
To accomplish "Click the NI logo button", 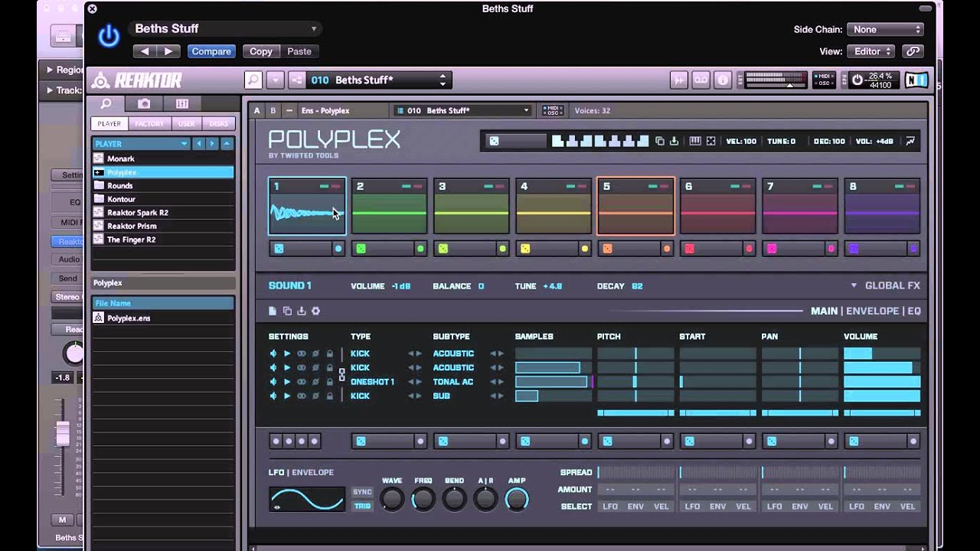I will pyautogui.click(x=916, y=80).
